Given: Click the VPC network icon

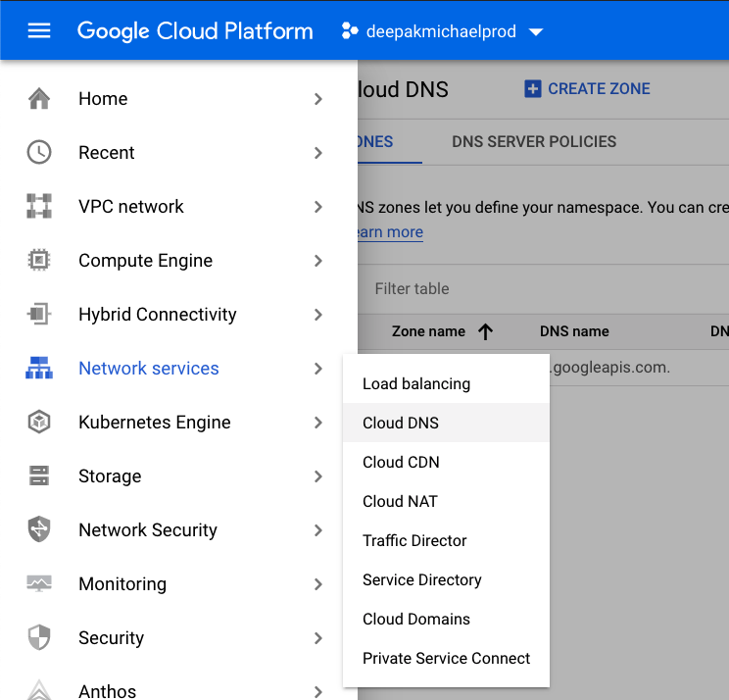Looking at the screenshot, I should (x=39, y=207).
